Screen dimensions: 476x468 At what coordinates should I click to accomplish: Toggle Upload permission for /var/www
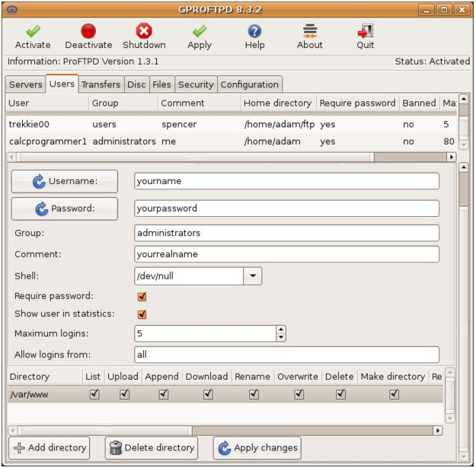point(124,394)
